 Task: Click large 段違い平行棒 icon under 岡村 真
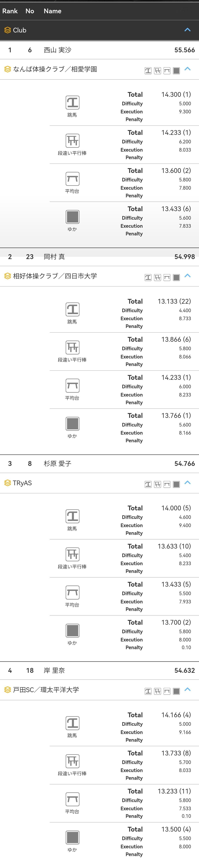72,347
